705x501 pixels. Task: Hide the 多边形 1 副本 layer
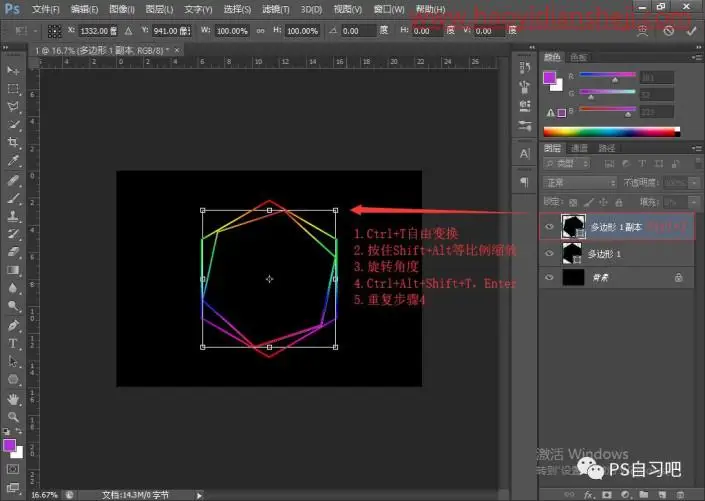click(549, 227)
